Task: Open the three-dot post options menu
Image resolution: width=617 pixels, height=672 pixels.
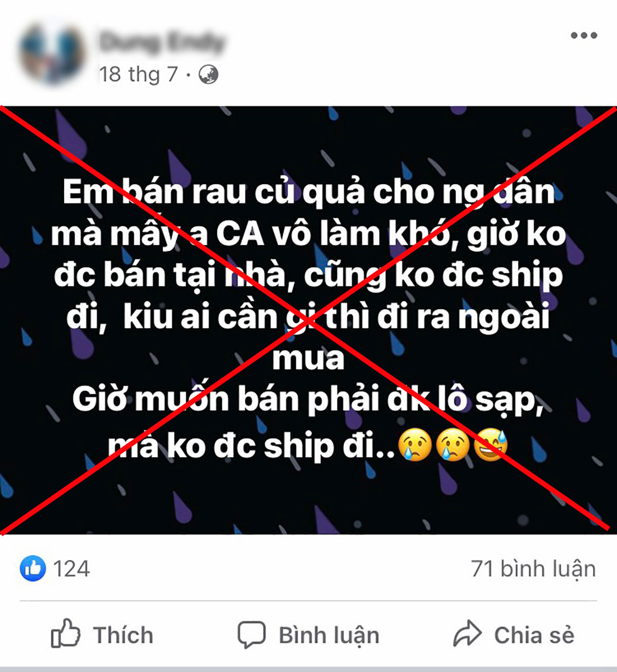Action: pos(584,35)
